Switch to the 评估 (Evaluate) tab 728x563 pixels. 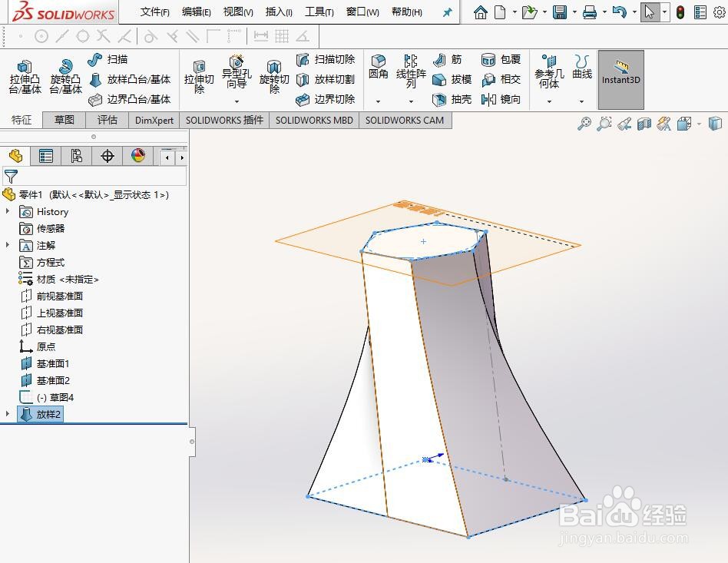pos(108,121)
